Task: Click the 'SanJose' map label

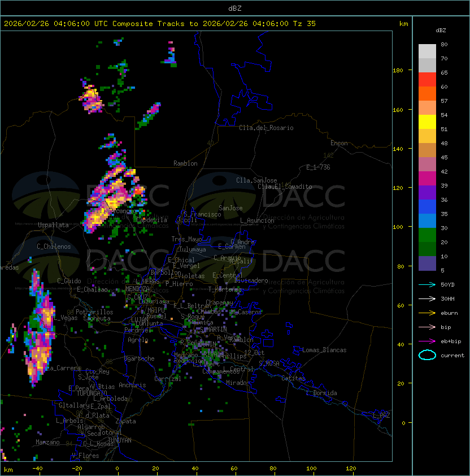Action: (230, 208)
